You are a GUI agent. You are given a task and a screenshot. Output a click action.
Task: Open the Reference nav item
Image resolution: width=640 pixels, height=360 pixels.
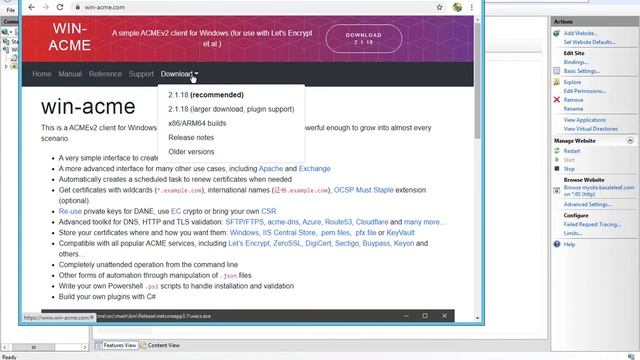click(x=105, y=74)
